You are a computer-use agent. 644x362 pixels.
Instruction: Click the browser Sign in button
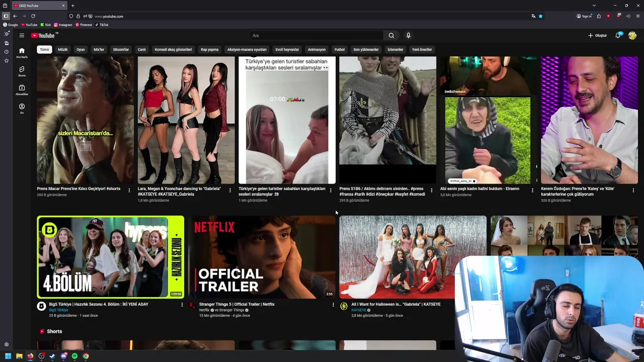pos(584,16)
